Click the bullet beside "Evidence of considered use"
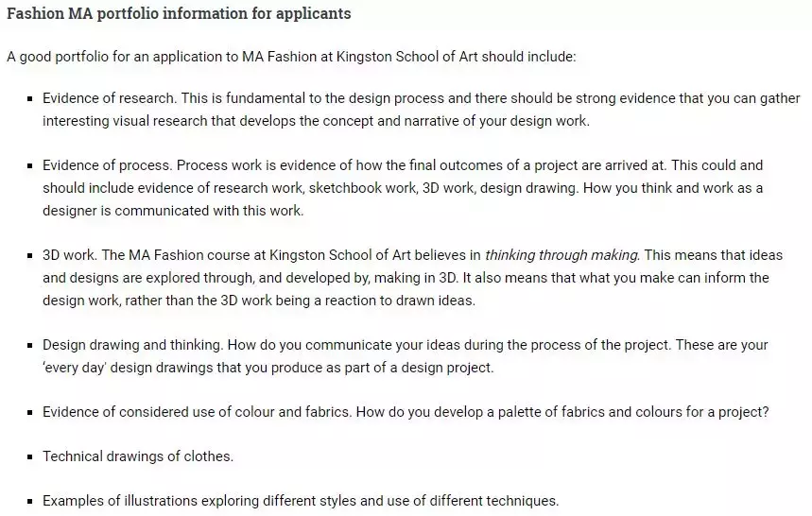 coord(31,413)
